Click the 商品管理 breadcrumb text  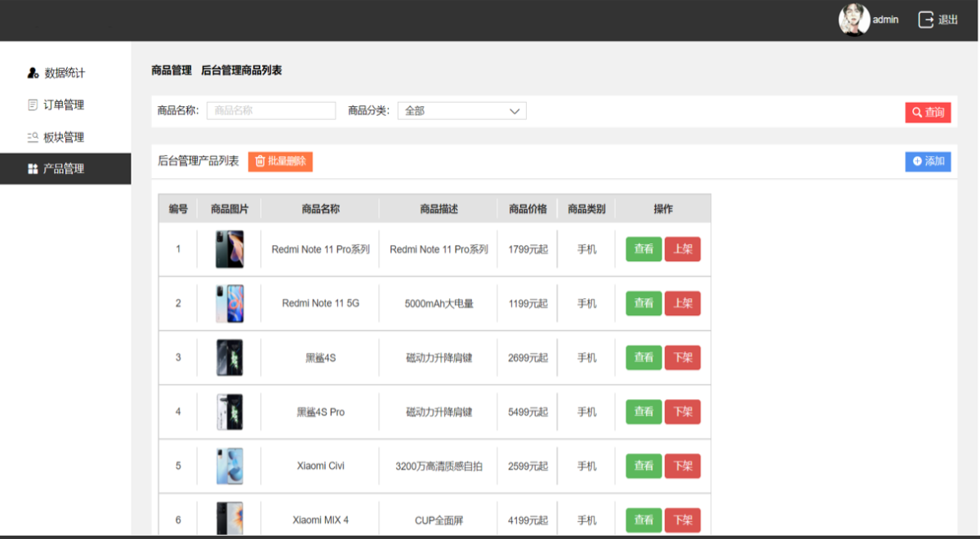[x=171, y=71]
